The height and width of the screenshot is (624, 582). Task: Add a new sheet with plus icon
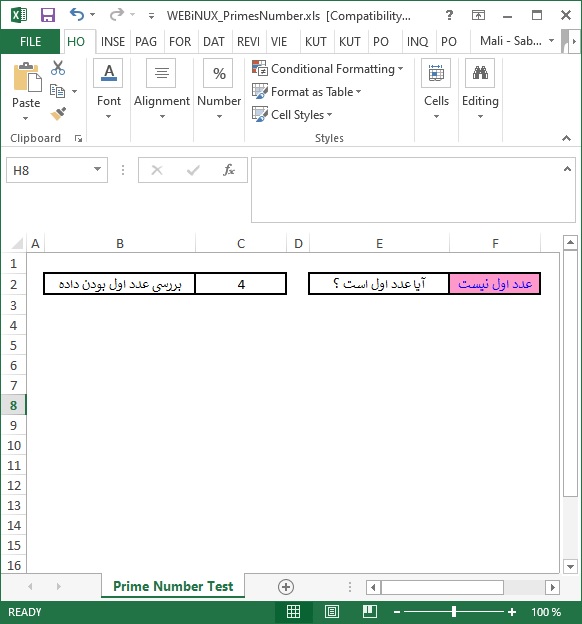pos(286,587)
